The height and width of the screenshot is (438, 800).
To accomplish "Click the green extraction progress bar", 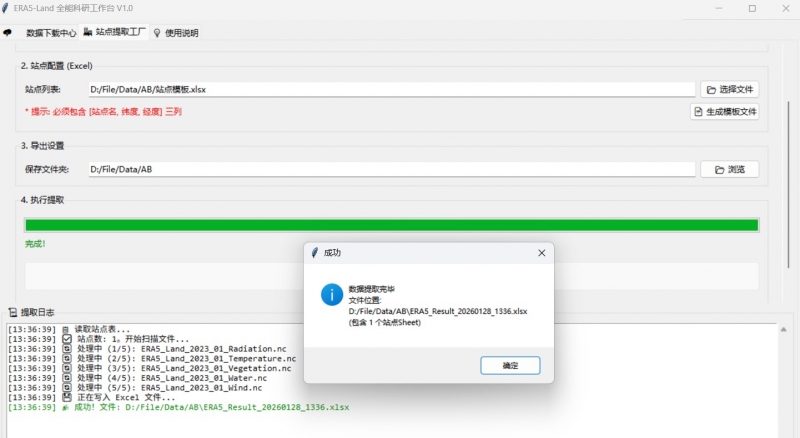I will tap(391, 225).
